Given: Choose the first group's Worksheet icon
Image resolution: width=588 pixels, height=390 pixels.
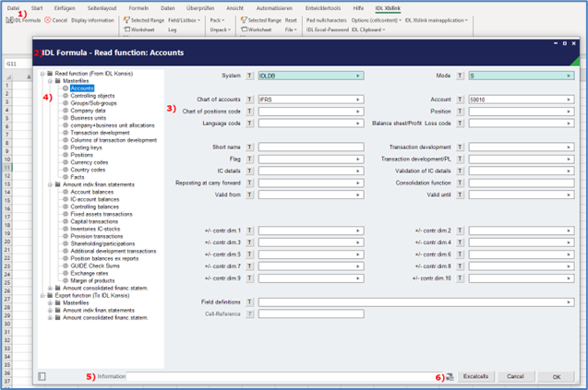Looking at the screenshot, I should [126, 30].
